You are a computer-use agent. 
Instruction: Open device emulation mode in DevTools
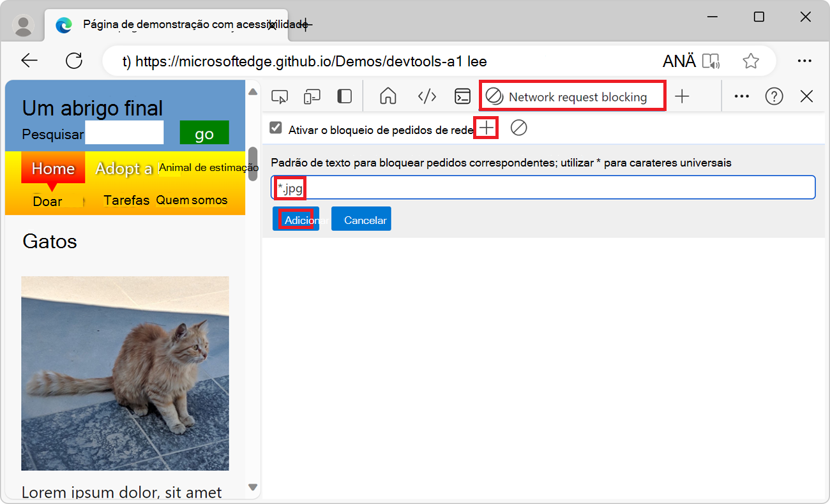[x=312, y=96]
